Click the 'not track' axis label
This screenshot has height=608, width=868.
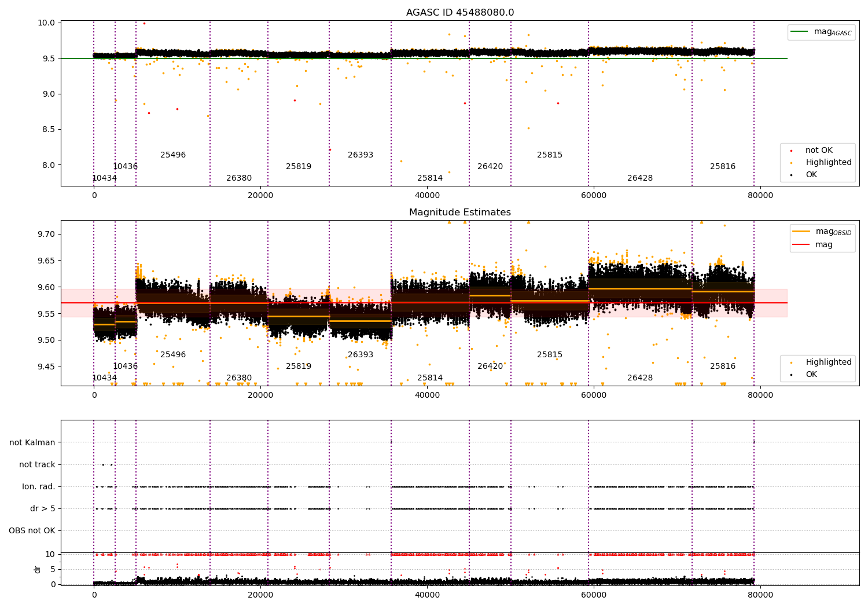coord(37,465)
